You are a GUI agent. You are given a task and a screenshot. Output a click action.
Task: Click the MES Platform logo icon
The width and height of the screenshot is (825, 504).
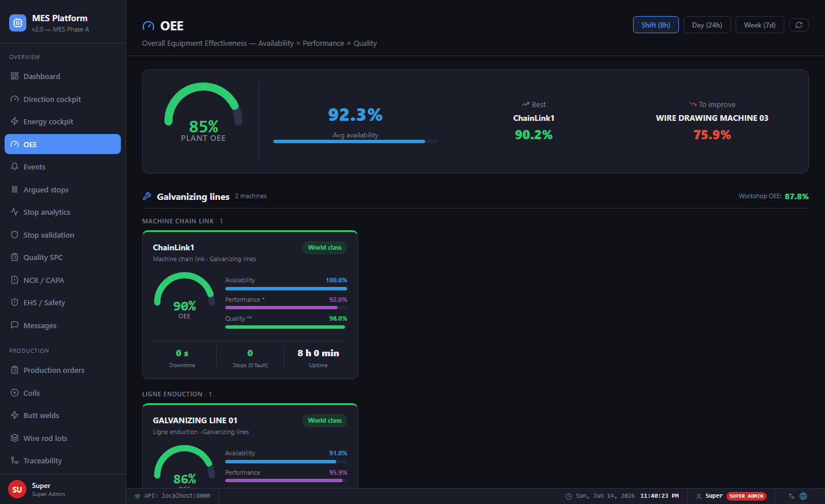[x=18, y=23]
